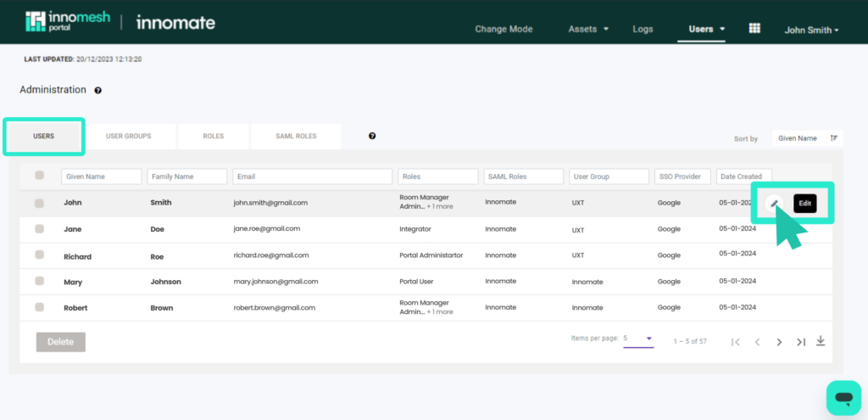Open the chat support widget
The image size is (868, 420).
point(843,398)
